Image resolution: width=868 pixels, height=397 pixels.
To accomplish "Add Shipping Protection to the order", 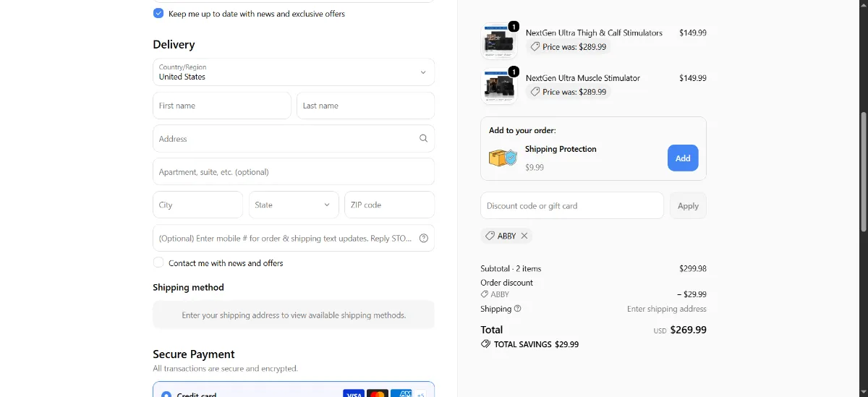I will pyautogui.click(x=683, y=158).
